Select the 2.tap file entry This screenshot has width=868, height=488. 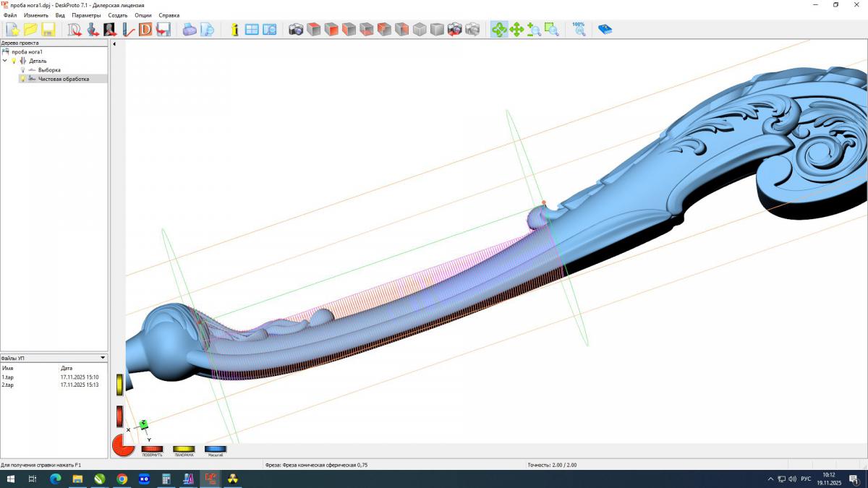(x=8, y=385)
